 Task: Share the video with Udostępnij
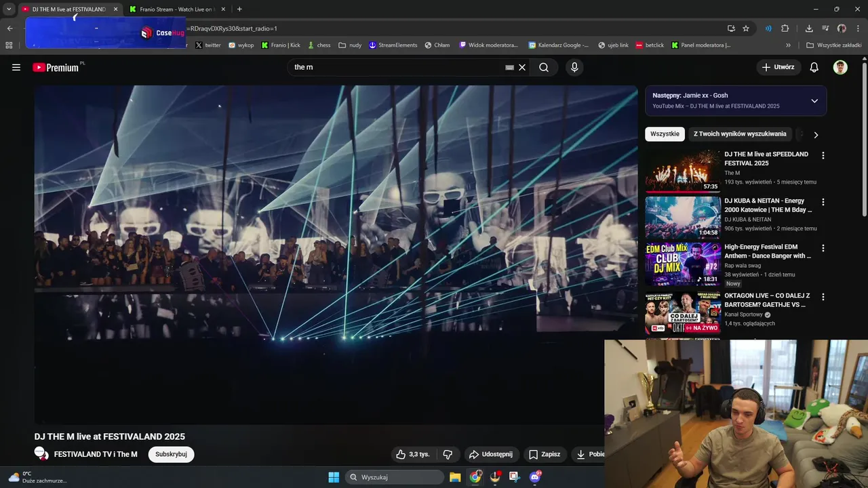point(491,454)
